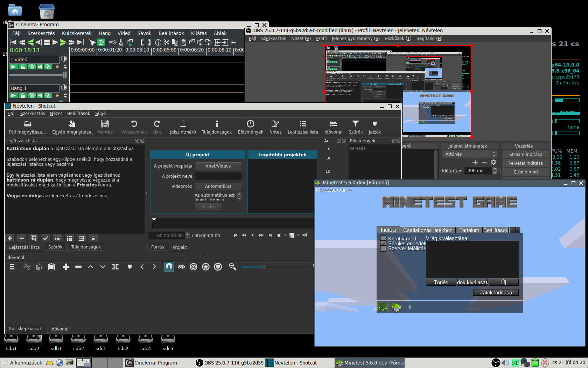The width and height of the screenshot is (588, 368).
Task: Toggle ripple markers shield icon in Shotcut
Action: pyautogui.click(x=218, y=267)
